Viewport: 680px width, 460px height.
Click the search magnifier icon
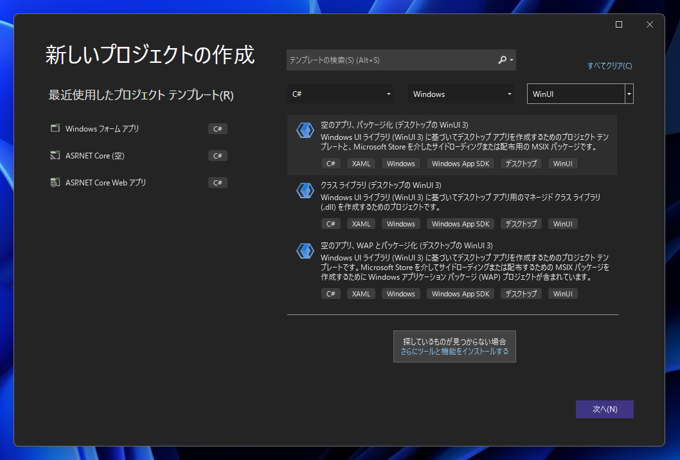[x=503, y=60]
